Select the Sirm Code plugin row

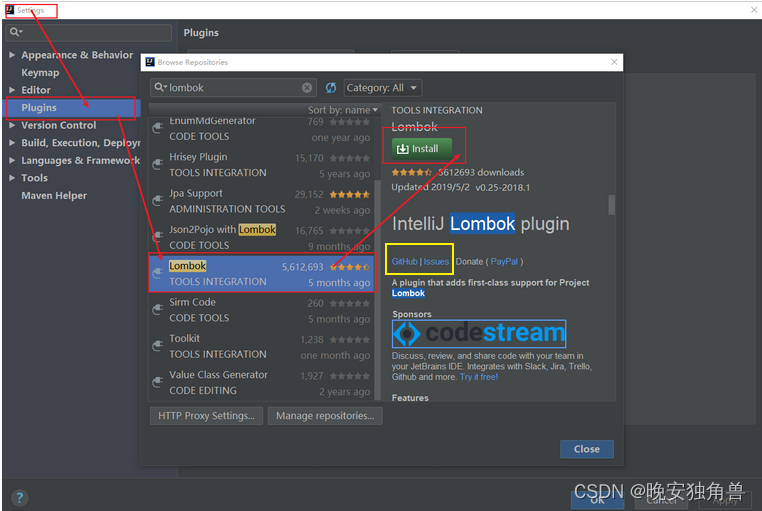[262, 309]
